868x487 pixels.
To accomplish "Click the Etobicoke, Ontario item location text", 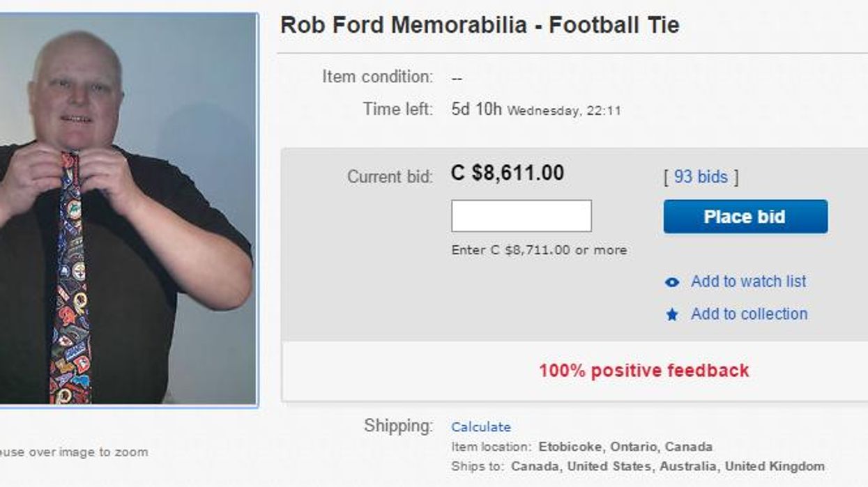I will coord(625,447).
